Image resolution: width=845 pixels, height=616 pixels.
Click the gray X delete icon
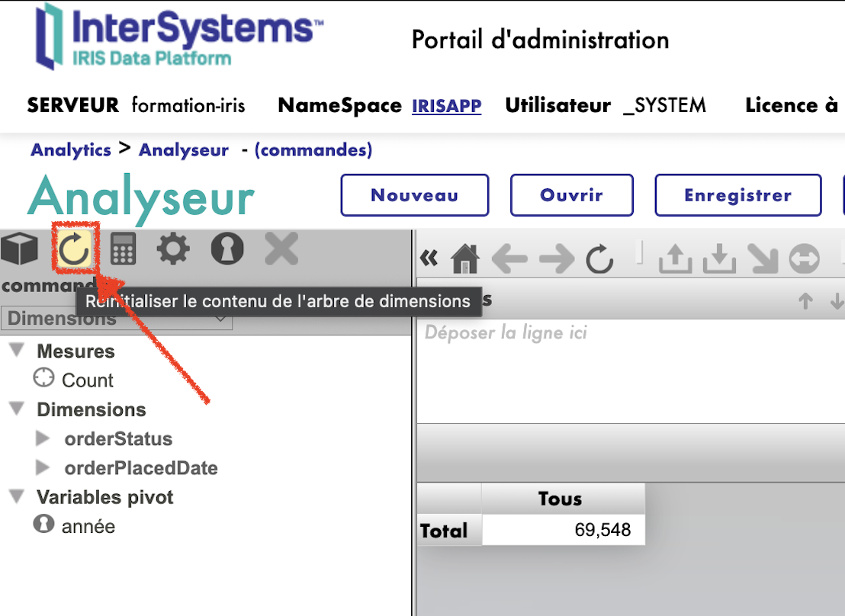click(281, 249)
